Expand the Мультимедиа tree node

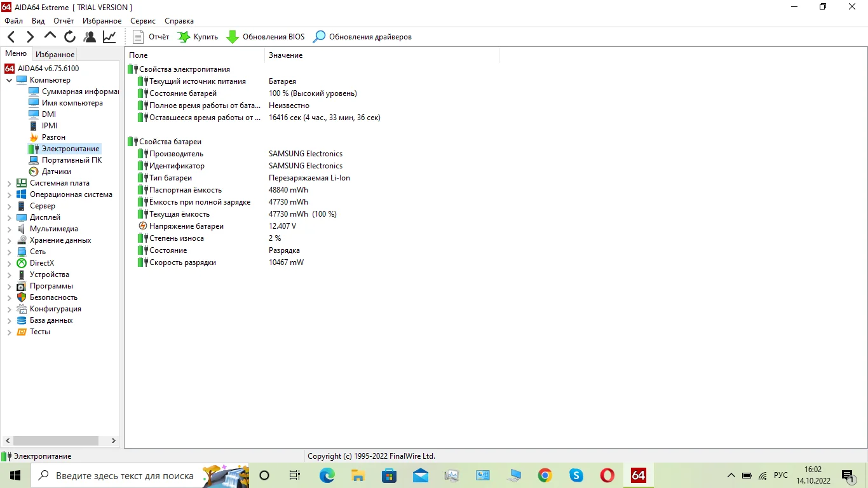pos(9,229)
